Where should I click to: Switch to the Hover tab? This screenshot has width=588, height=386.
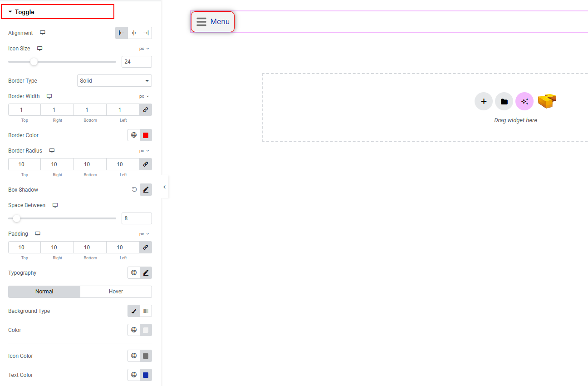(116, 292)
